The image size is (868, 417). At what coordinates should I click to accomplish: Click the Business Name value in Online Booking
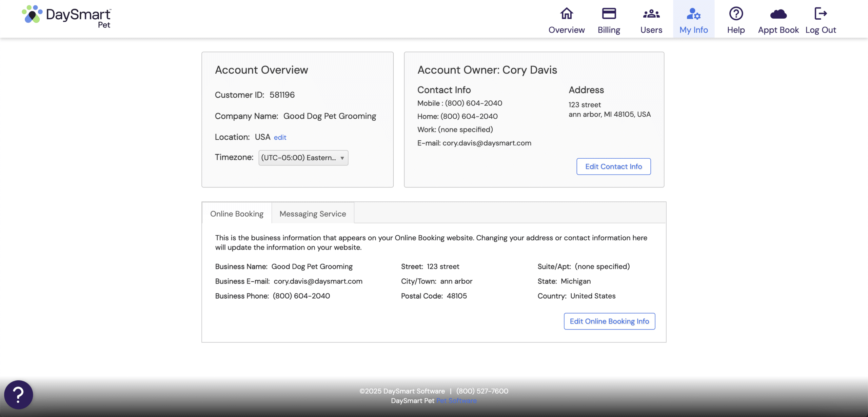click(312, 266)
